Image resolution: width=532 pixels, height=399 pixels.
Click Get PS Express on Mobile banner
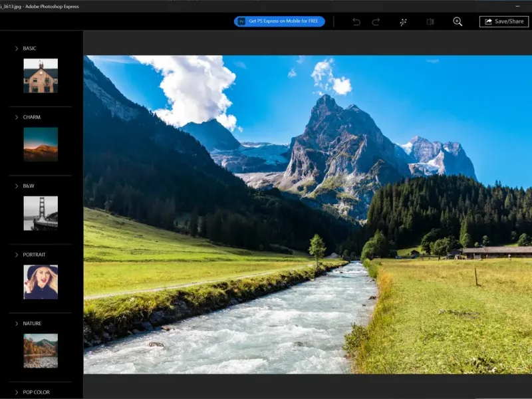(x=279, y=21)
